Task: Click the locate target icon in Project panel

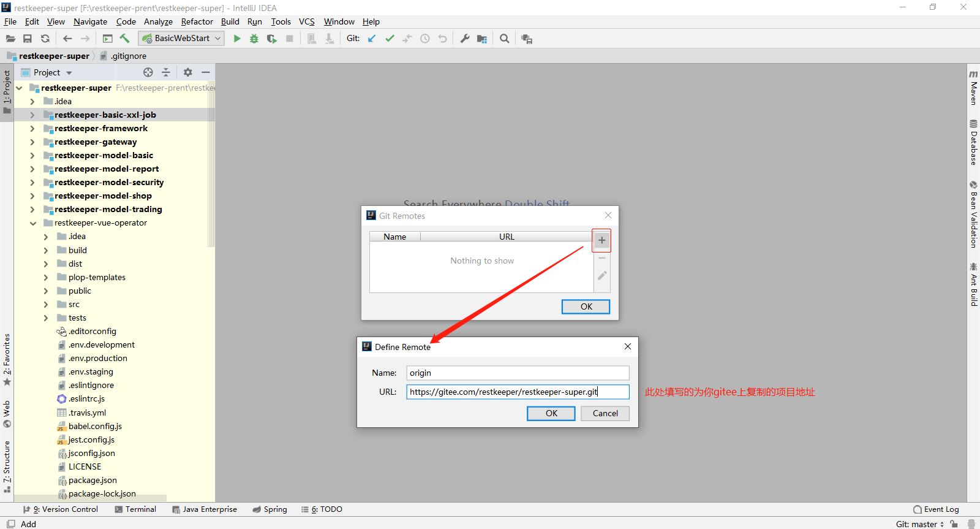Action: pos(148,72)
